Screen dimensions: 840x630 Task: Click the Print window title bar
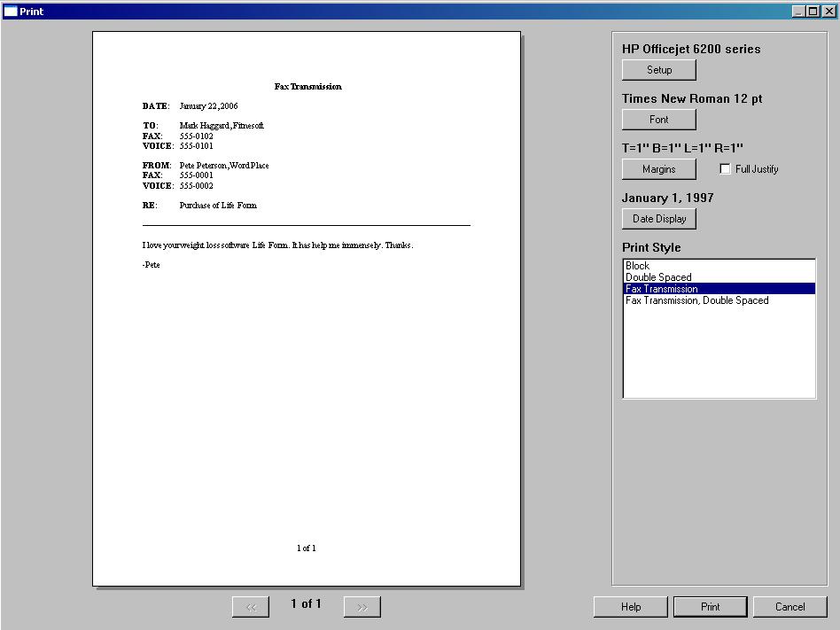[399, 12]
